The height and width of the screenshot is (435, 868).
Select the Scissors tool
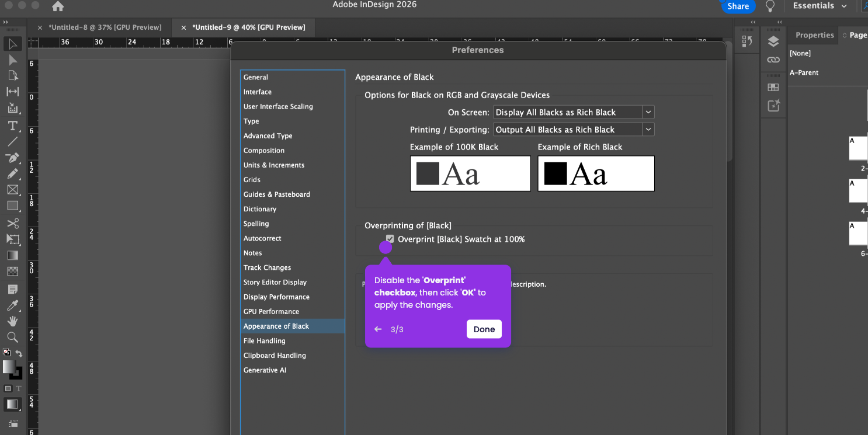pos(12,223)
